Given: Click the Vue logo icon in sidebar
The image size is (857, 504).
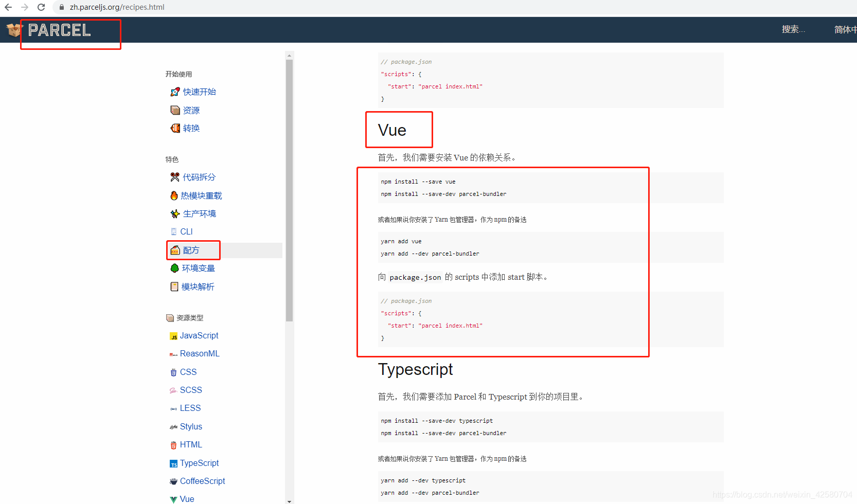Looking at the screenshot, I should [174, 499].
